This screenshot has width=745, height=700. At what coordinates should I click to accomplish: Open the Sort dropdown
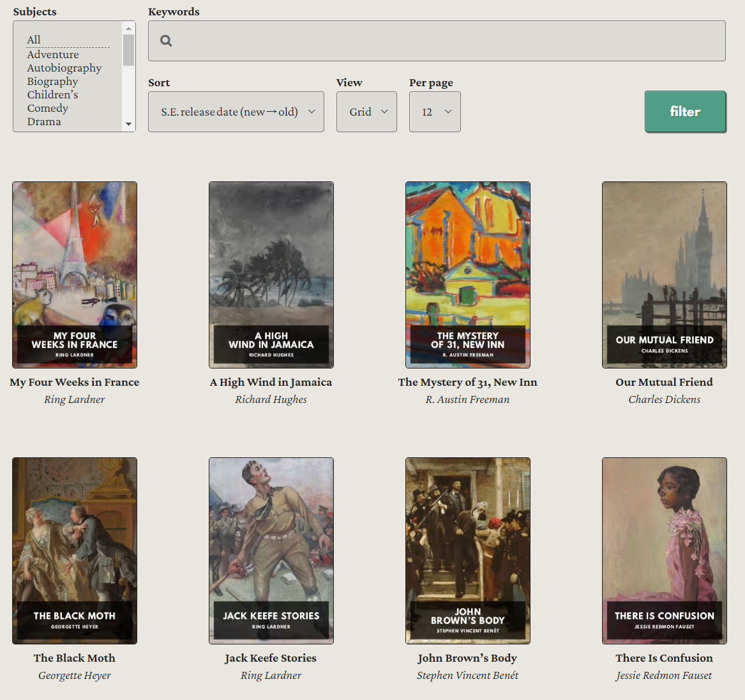point(236,111)
